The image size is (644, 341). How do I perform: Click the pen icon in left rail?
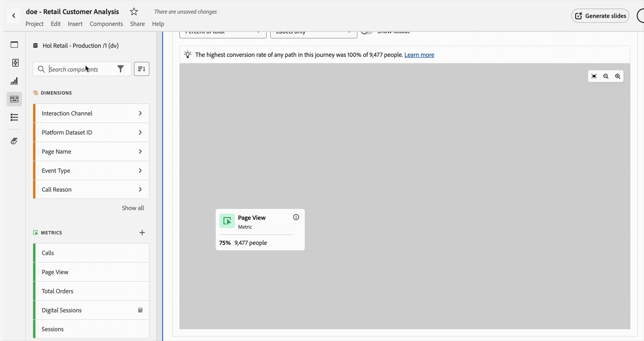point(14,141)
